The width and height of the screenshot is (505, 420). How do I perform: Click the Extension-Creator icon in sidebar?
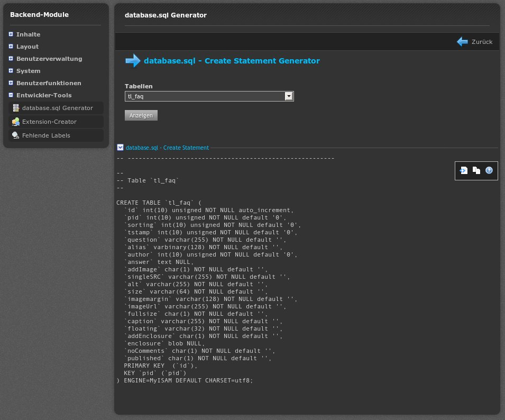(16, 122)
